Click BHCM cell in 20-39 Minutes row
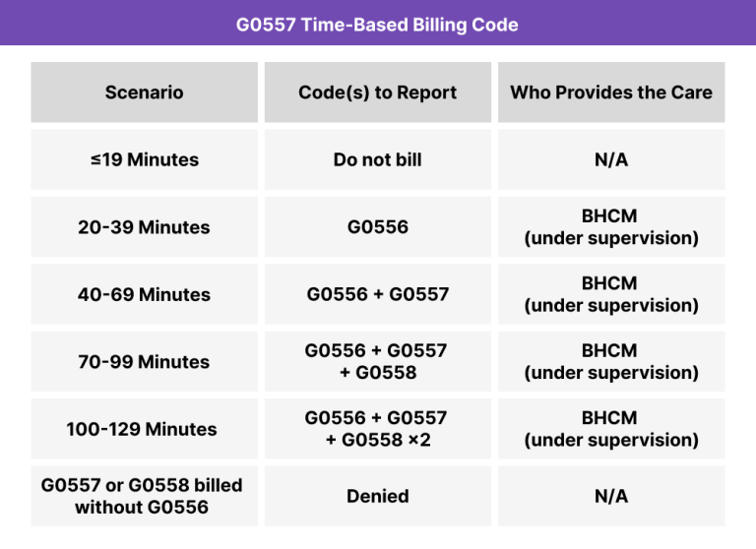The image size is (756, 549). click(610, 227)
